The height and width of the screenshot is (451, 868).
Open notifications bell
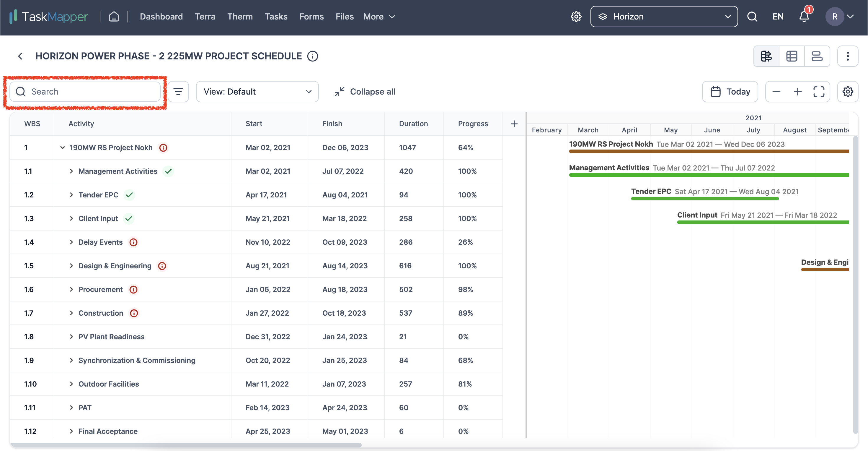click(804, 17)
